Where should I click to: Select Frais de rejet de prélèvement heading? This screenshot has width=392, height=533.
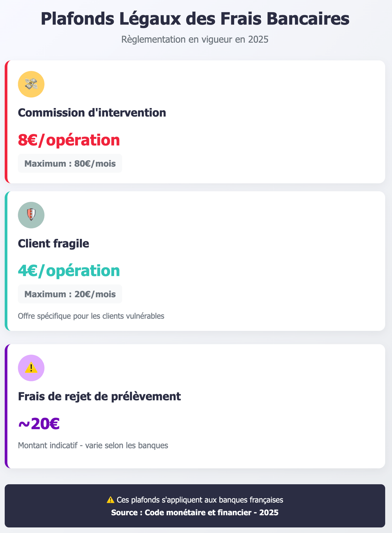tap(100, 396)
